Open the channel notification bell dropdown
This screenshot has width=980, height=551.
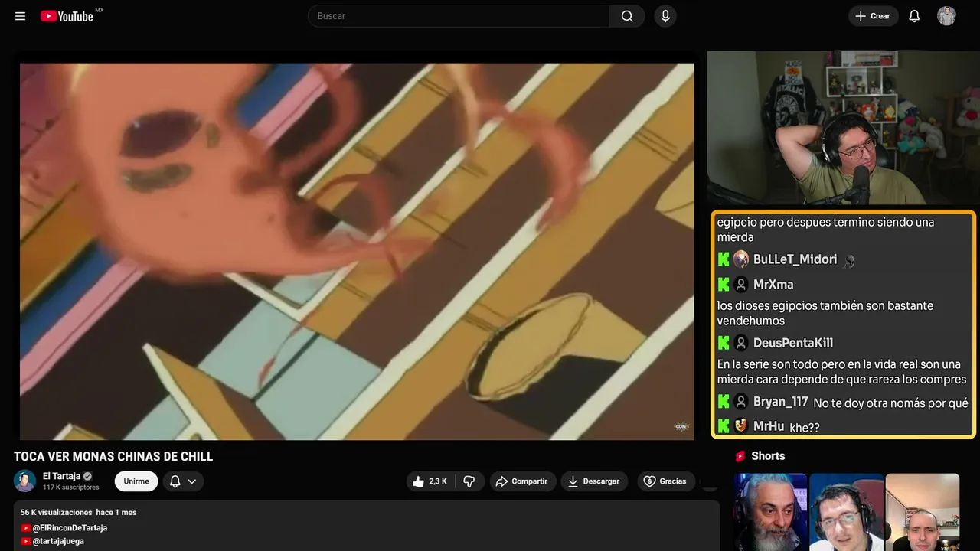183,481
